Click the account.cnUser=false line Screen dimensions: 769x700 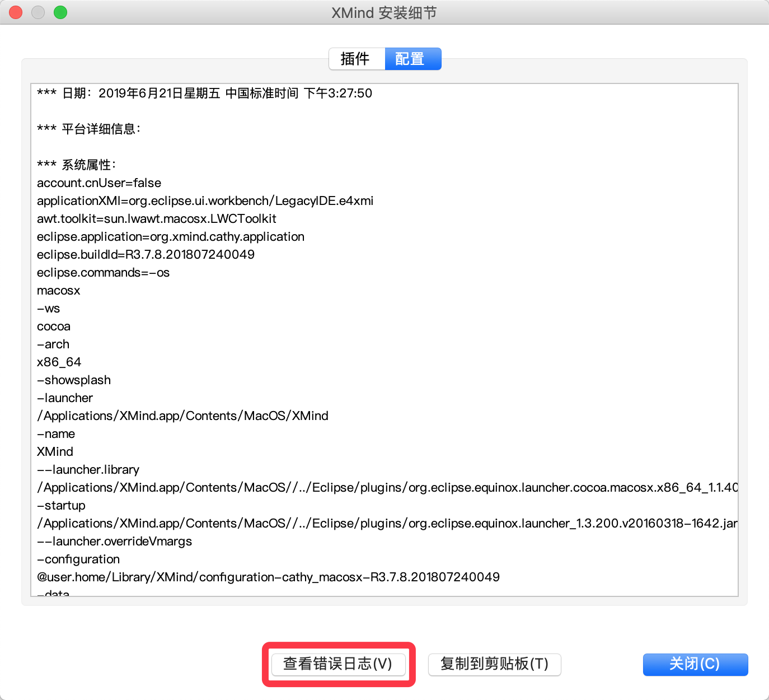99,183
